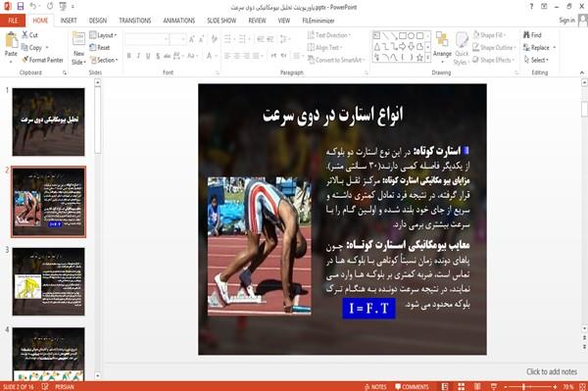Image resolution: width=588 pixels, height=391 pixels.
Task: Switch to TRANSITIONS tab
Action: (135, 21)
